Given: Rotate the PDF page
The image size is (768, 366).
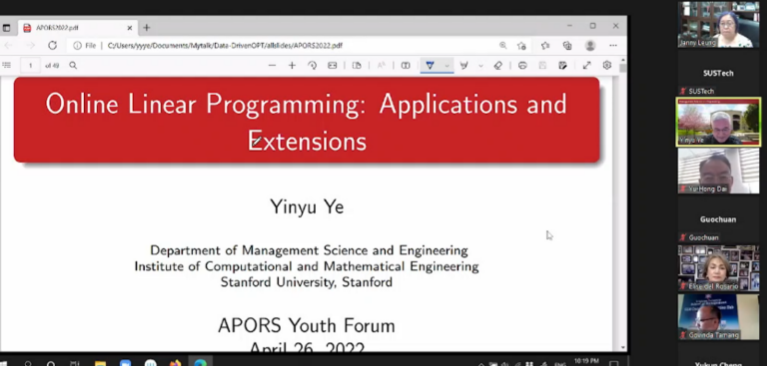Looking at the screenshot, I should pyautogui.click(x=312, y=65).
